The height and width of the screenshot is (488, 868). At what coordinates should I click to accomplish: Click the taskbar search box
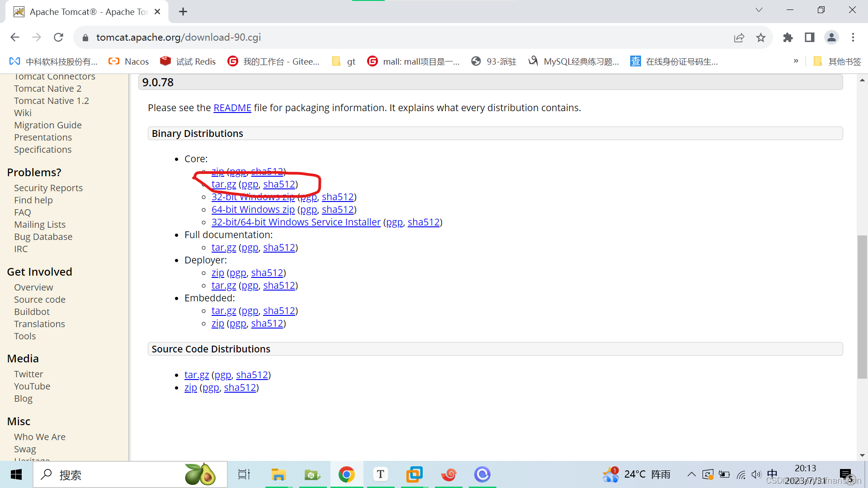point(130,474)
